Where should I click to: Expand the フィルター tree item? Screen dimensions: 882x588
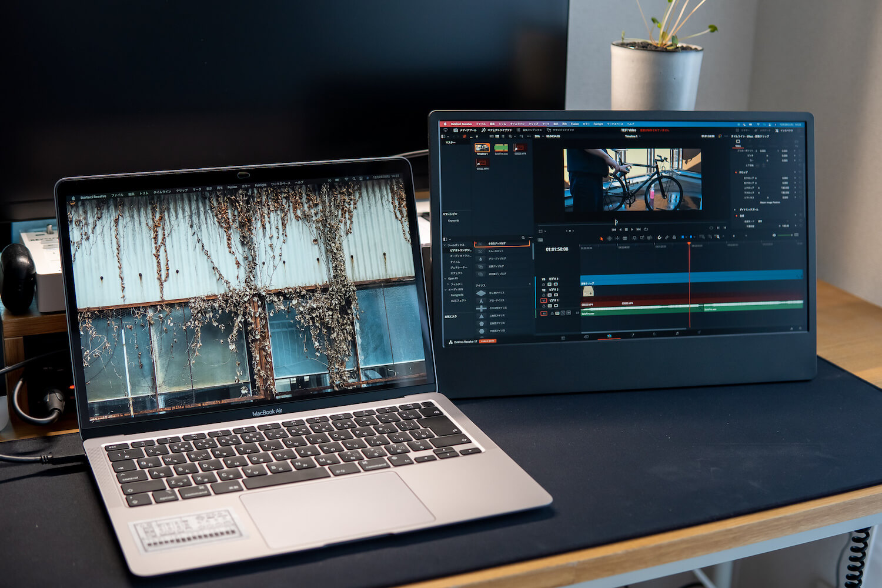[448, 284]
